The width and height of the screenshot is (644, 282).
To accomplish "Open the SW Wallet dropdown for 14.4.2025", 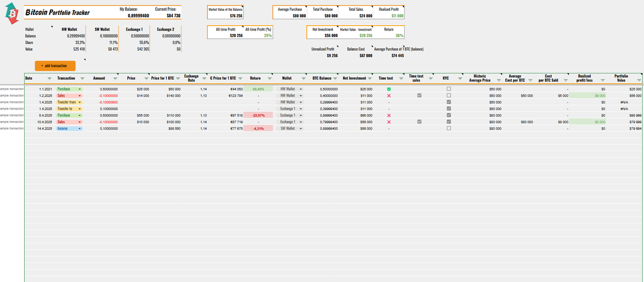I will pyautogui.click(x=301, y=129).
